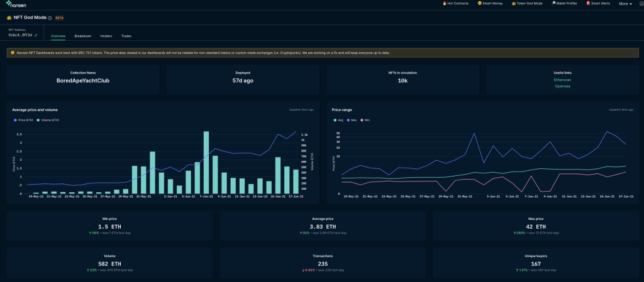Open the user account icon

click(641, 3)
